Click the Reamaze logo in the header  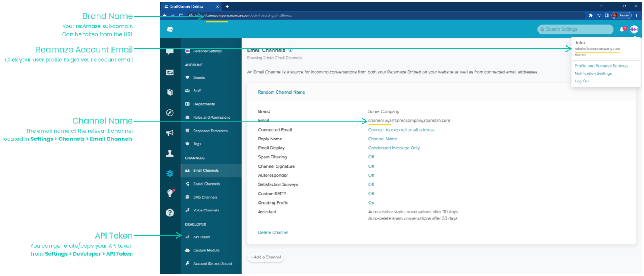point(170,29)
